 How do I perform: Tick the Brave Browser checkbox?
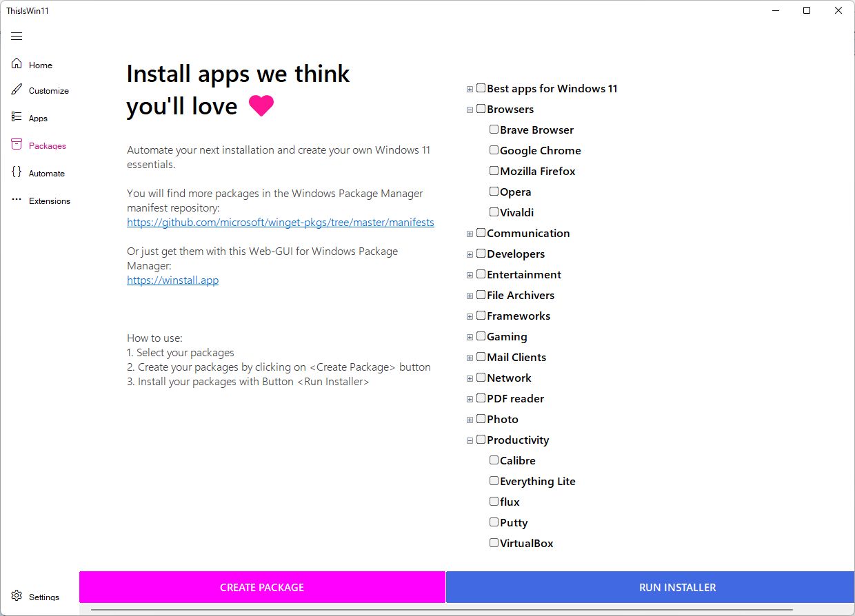494,130
